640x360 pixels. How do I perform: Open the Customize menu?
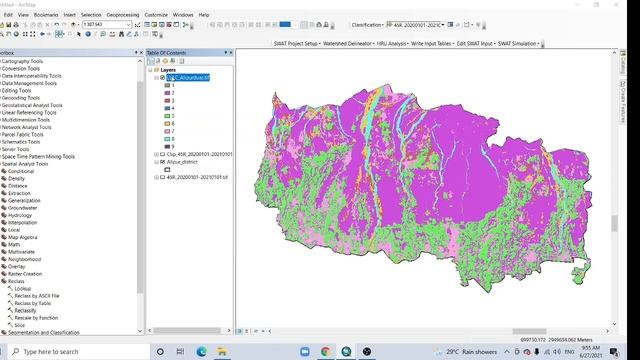click(156, 15)
